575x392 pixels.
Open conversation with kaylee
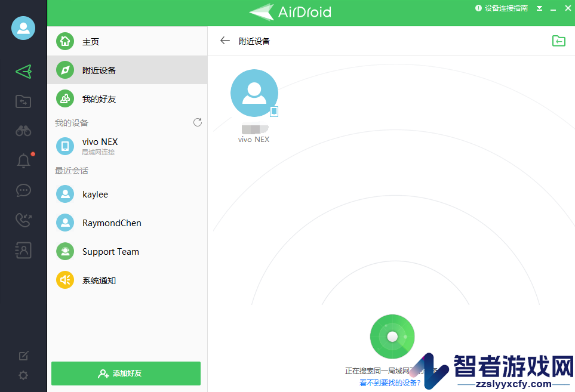click(127, 194)
